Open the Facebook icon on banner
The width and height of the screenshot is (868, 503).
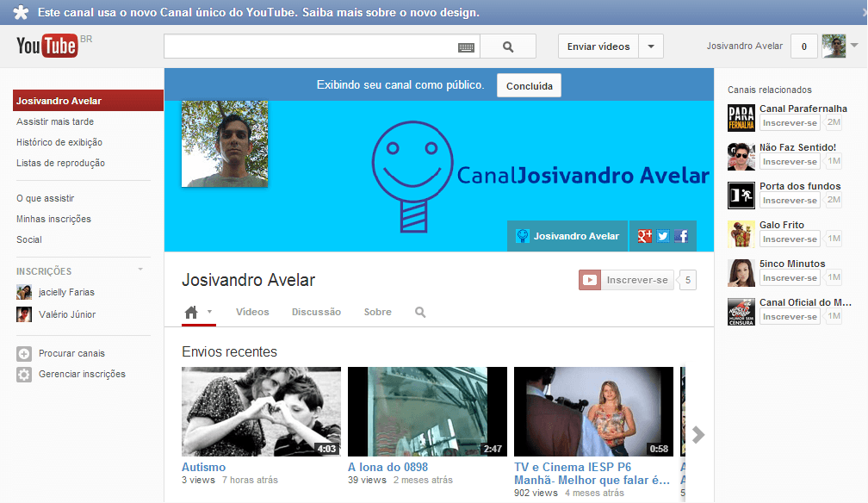[681, 236]
